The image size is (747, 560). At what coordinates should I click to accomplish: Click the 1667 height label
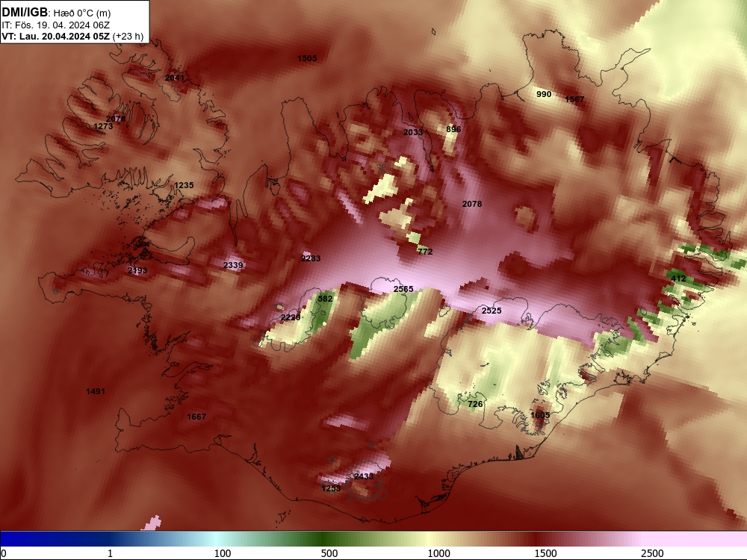(x=196, y=417)
